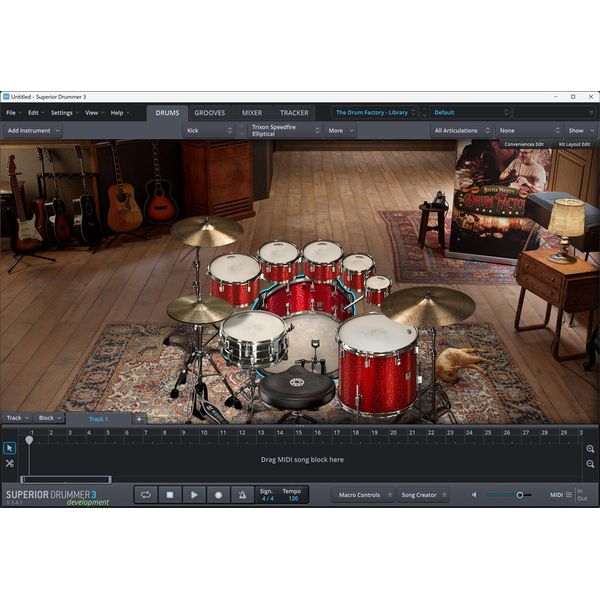The height and width of the screenshot is (600, 600).
Task: Open the File menu
Action: 13,112
